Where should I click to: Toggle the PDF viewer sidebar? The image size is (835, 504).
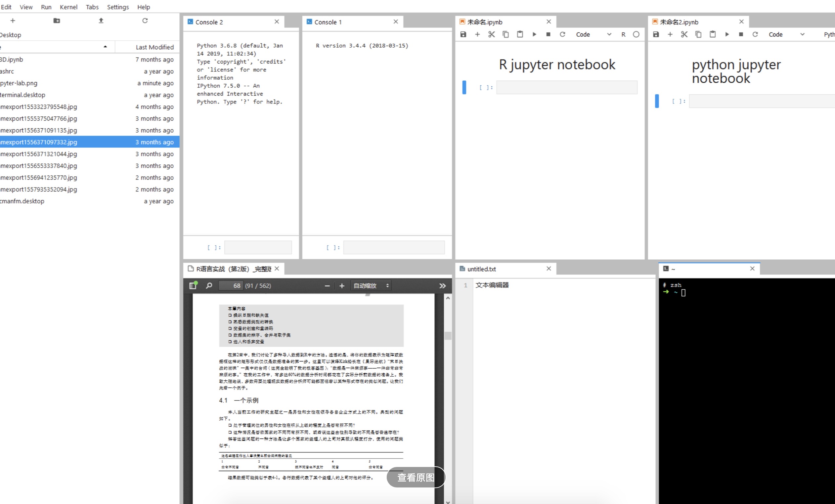(193, 285)
